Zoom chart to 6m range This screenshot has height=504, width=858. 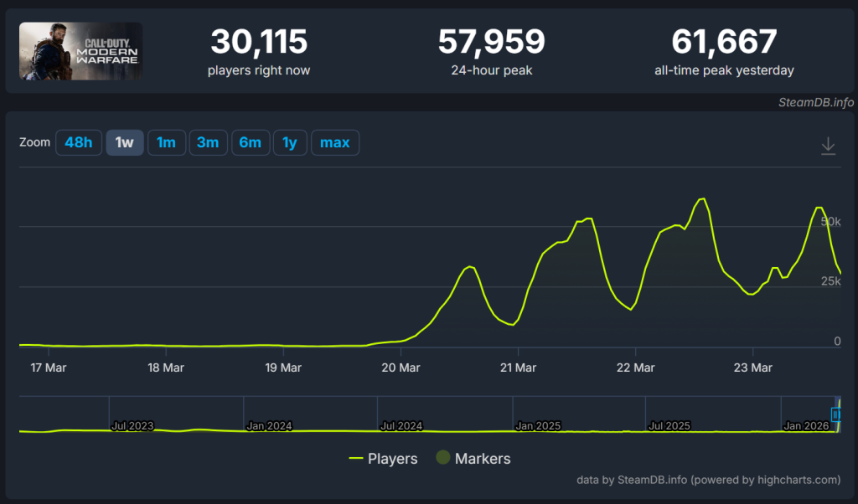pos(250,142)
